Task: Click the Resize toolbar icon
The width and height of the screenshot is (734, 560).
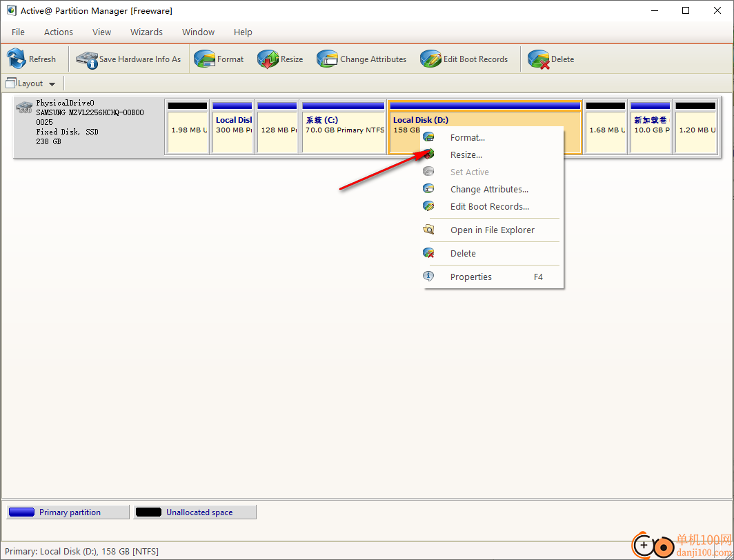Action: click(268, 59)
